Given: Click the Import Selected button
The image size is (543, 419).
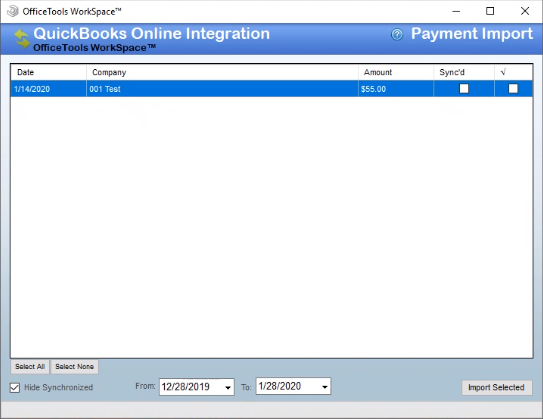Looking at the screenshot, I should (496, 387).
